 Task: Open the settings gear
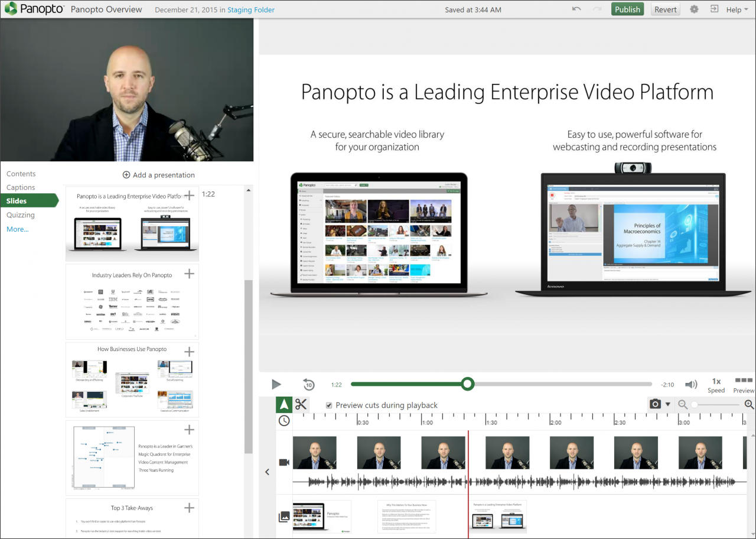[x=694, y=9]
